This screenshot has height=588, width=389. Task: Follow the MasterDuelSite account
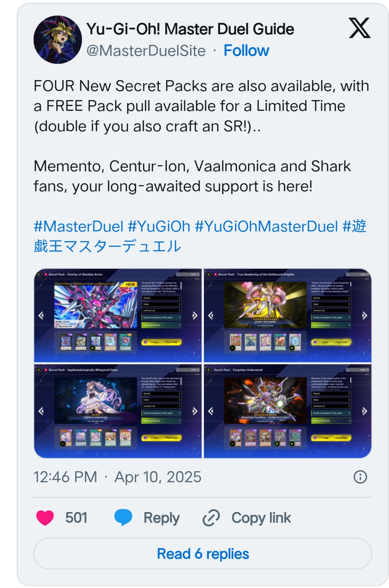coord(246,51)
